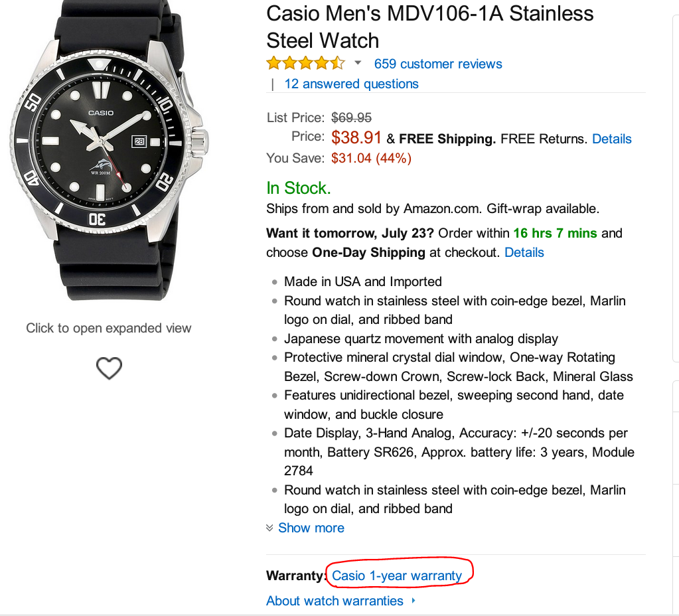The width and height of the screenshot is (679, 616).
Task: Open Details link for One-Day Shipping
Action: (x=524, y=252)
